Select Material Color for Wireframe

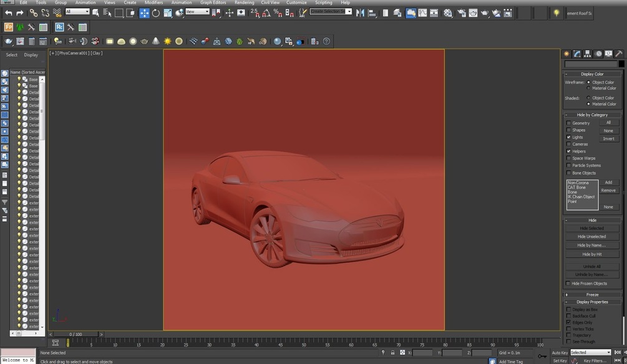[588, 88]
